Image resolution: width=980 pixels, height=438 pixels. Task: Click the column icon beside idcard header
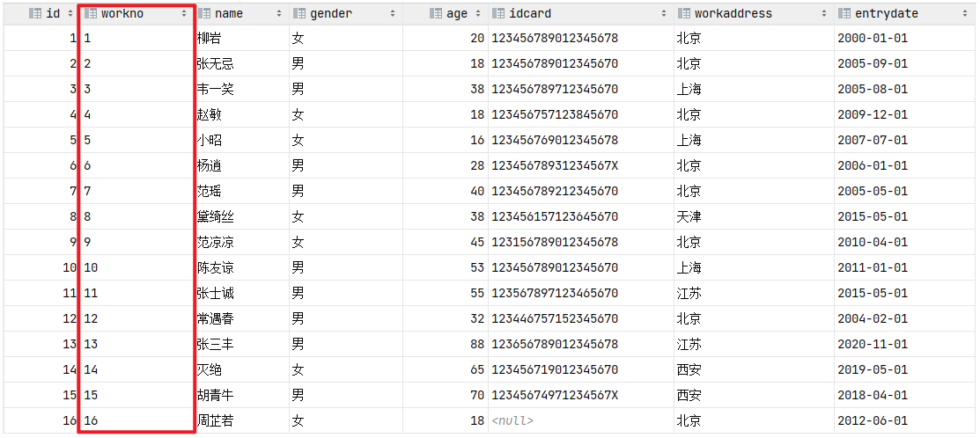[x=498, y=13]
